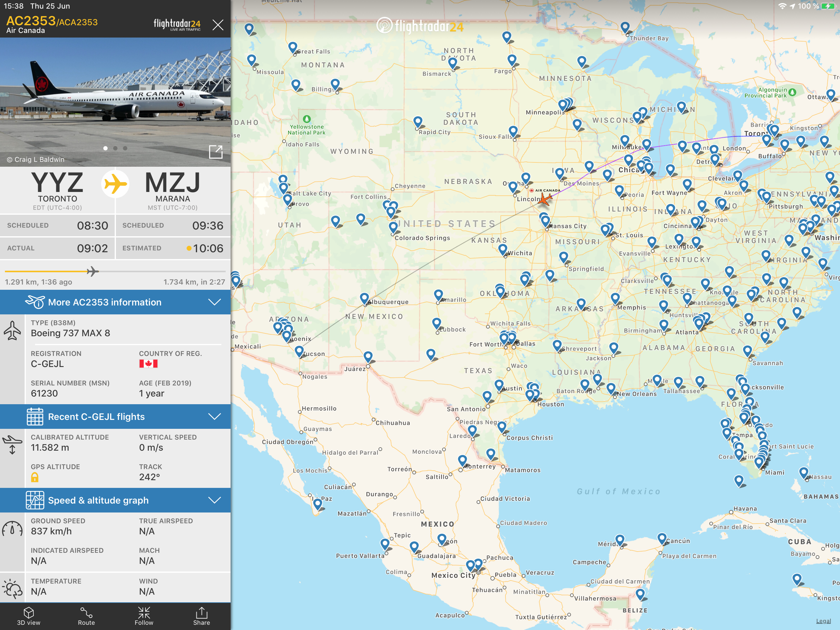Tap the Kansas City airport pin

545,220
